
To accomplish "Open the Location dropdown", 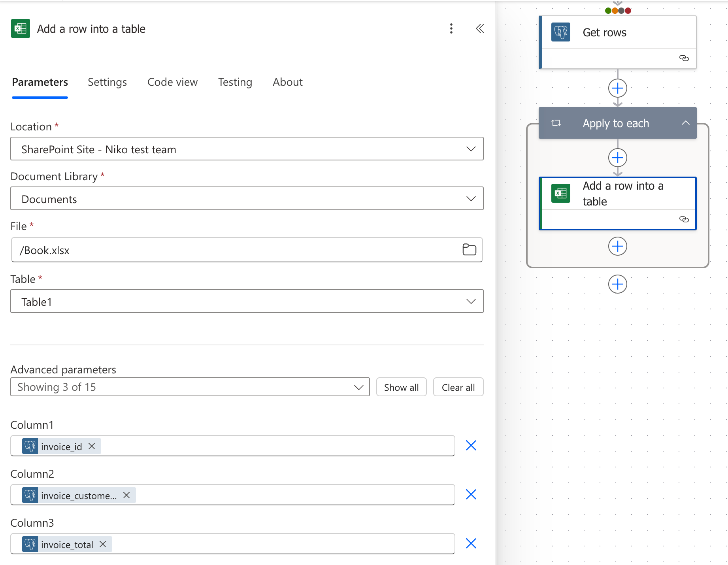I will tap(247, 149).
